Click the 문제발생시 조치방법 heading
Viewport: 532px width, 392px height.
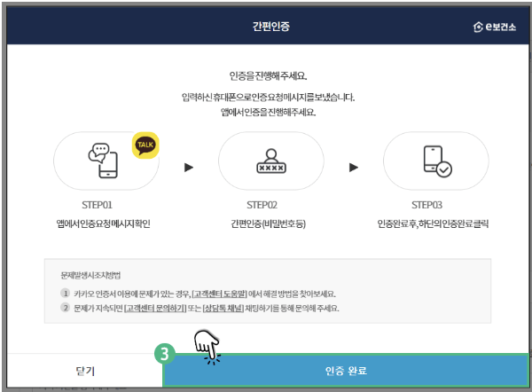tap(90, 275)
